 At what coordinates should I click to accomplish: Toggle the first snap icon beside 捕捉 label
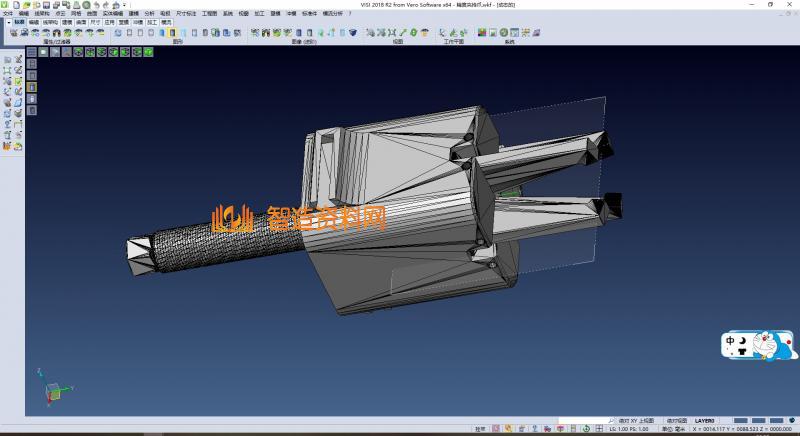[x=496, y=429]
